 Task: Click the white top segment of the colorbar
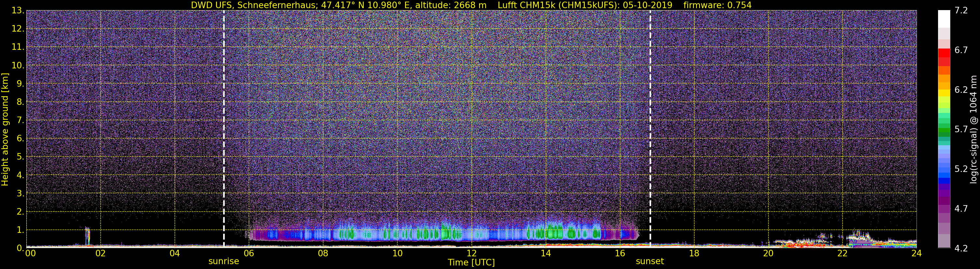(944, 19)
